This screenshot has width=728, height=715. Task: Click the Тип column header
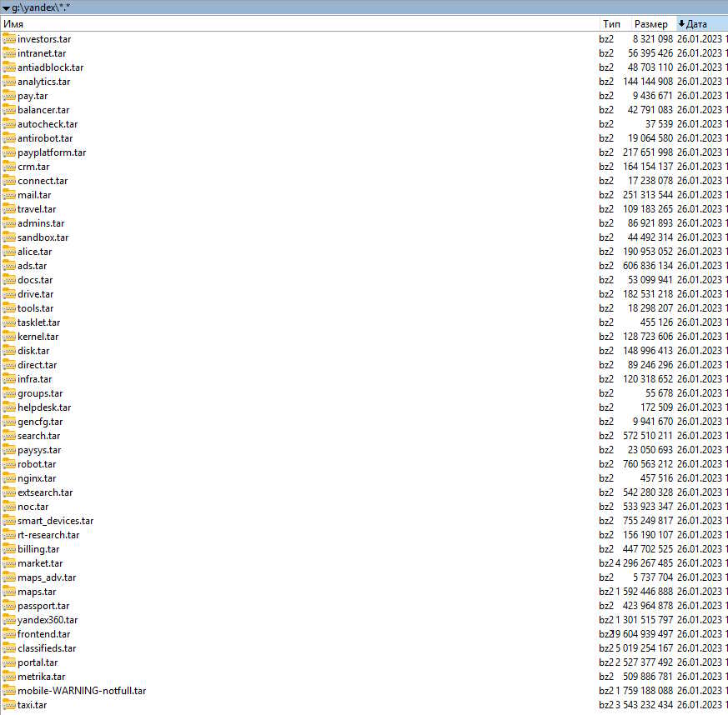[611, 24]
